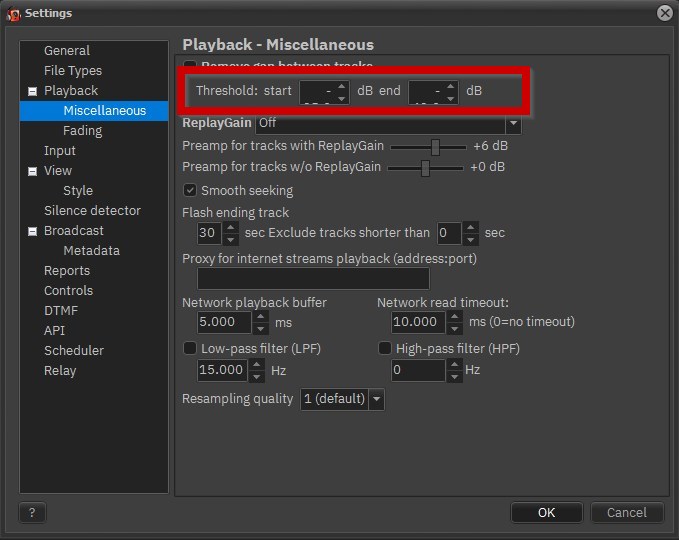Image resolution: width=679 pixels, height=540 pixels.
Task: Select the Silence detector settings page
Action: point(92,210)
